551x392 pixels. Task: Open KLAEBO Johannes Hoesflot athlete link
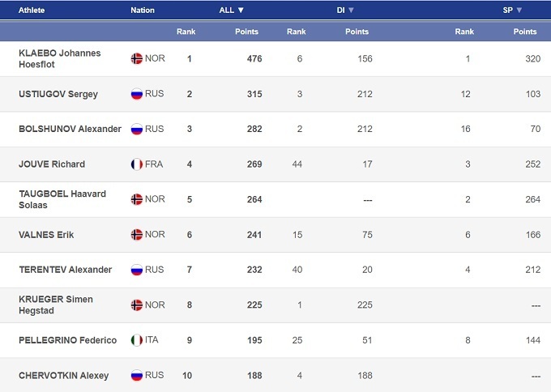click(x=60, y=58)
